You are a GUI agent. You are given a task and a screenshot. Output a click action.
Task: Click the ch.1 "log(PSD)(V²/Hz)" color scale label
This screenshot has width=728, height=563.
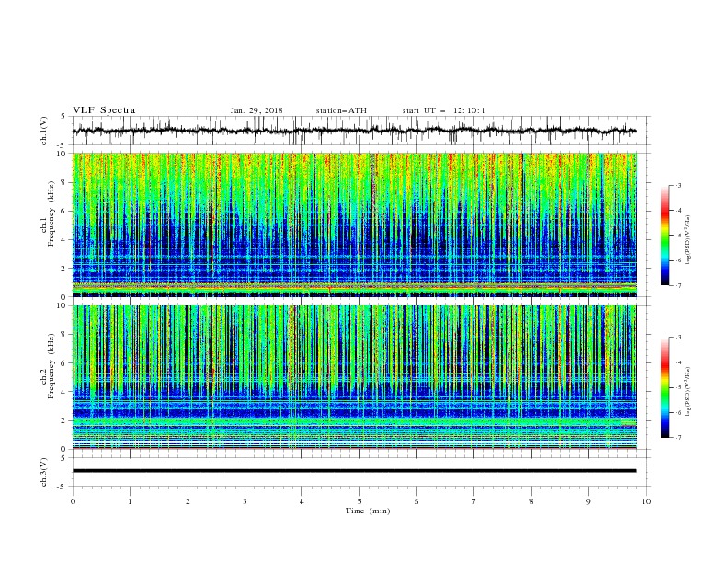click(688, 240)
